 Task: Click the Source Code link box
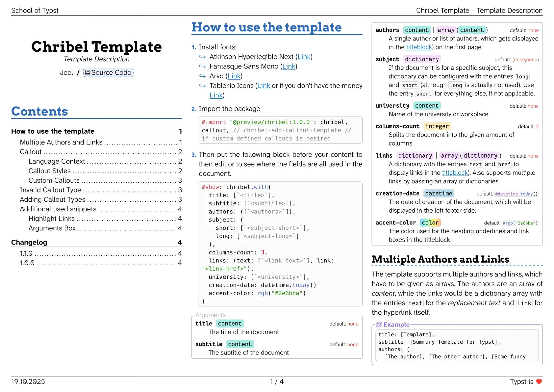pos(109,73)
